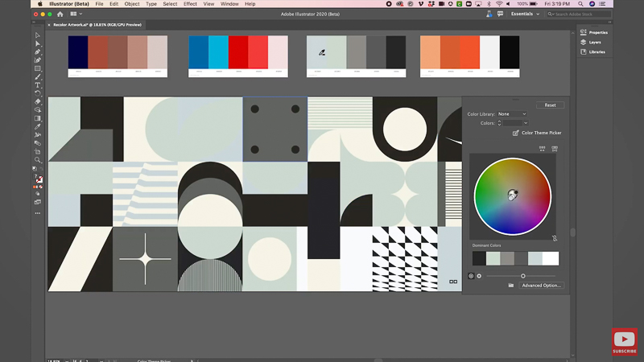Image resolution: width=644 pixels, height=362 pixels.
Task: Activate the Zoom magnifier tool
Action: pyautogui.click(x=37, y=160)
